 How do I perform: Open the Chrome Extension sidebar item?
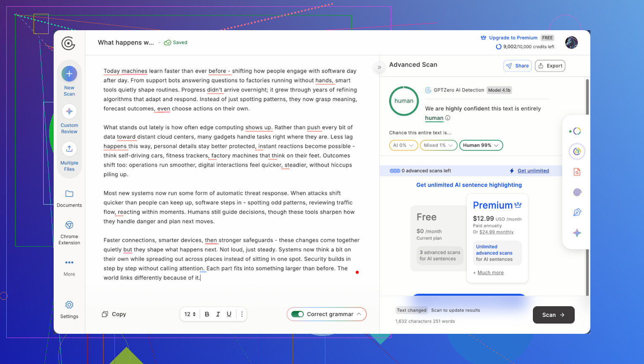[69, 225]
